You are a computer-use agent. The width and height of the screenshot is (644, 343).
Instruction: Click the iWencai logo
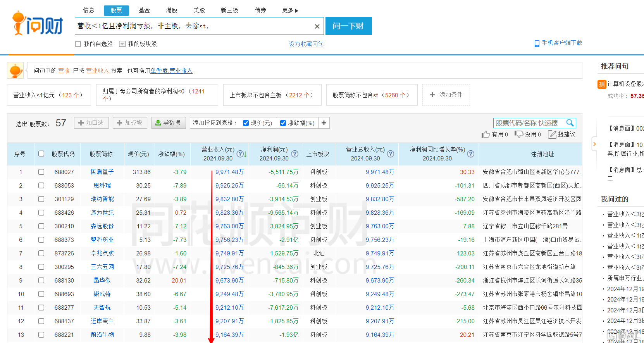(38, 24)
